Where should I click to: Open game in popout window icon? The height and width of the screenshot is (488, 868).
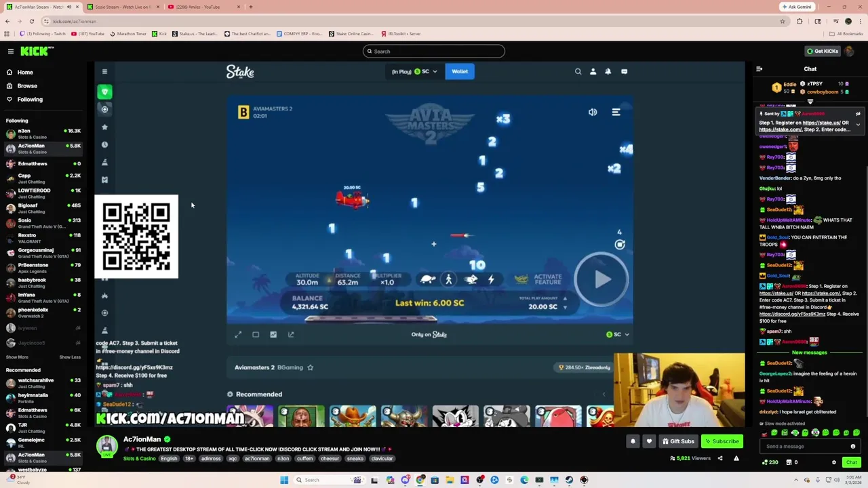pos(291,334)
